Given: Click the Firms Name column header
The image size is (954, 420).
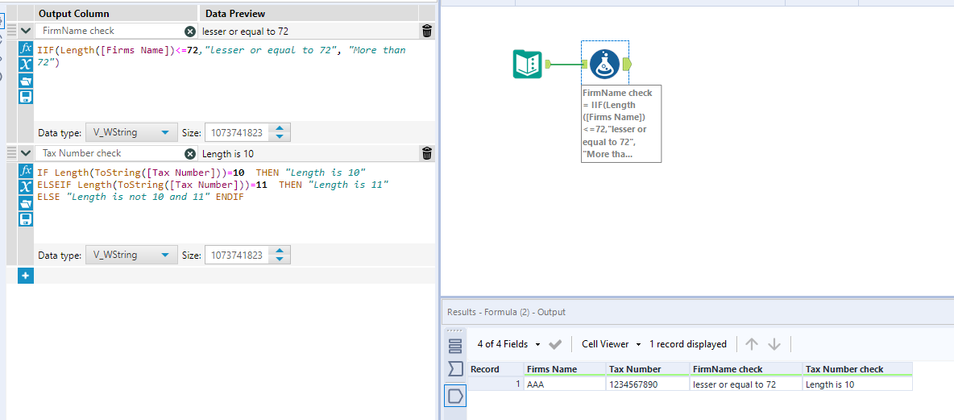Looking at the screenshot, I should (x=565, y=369).
